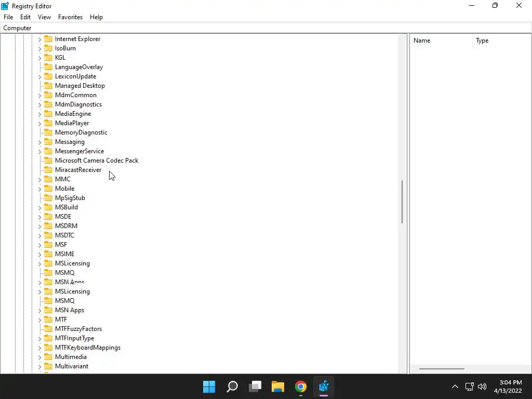Click the MSDE folder icon
532x399 pixels.
point(48,217)
